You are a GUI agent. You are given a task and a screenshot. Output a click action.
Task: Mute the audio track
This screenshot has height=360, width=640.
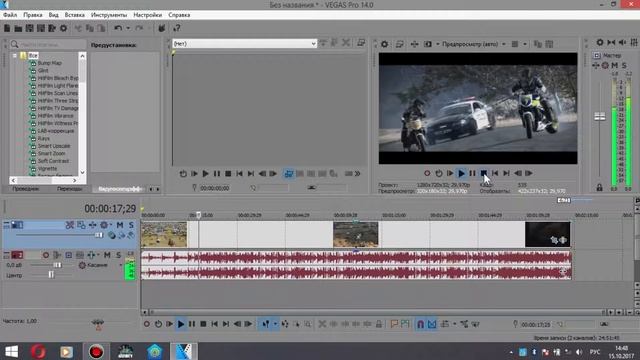point(107,255)
